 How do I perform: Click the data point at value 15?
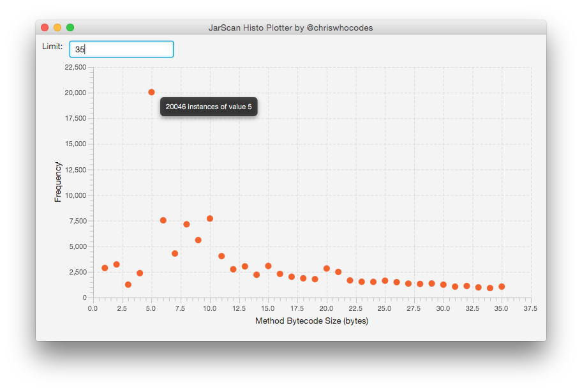point(268,266)
